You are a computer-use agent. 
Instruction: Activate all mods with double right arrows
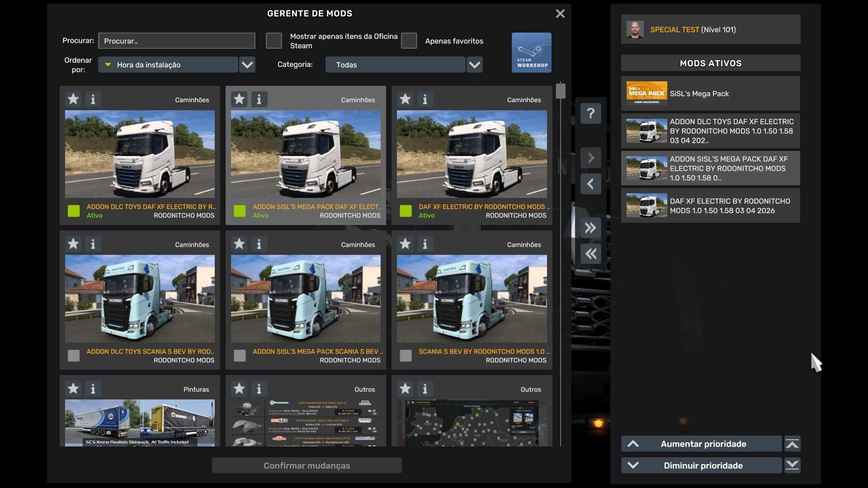tap(590, 228)
